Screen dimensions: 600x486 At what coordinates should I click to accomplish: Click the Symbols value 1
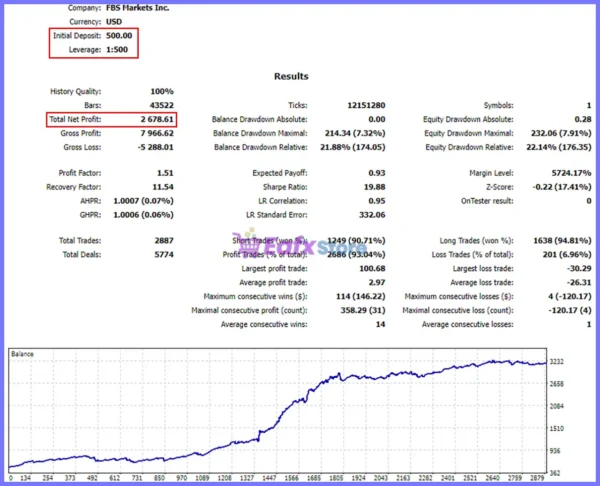pos(589,105)
